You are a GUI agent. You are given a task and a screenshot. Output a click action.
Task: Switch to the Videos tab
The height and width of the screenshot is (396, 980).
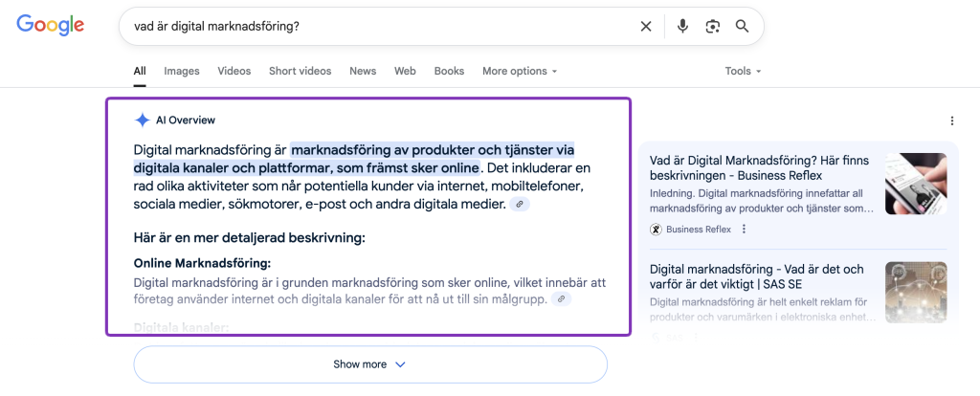pos(234,72)
